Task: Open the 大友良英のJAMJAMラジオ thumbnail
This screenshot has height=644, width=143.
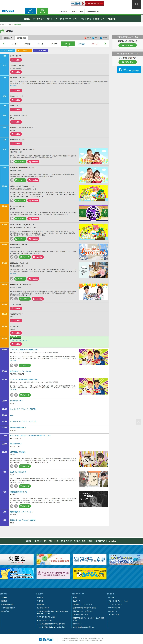Action: click(93, 499)
